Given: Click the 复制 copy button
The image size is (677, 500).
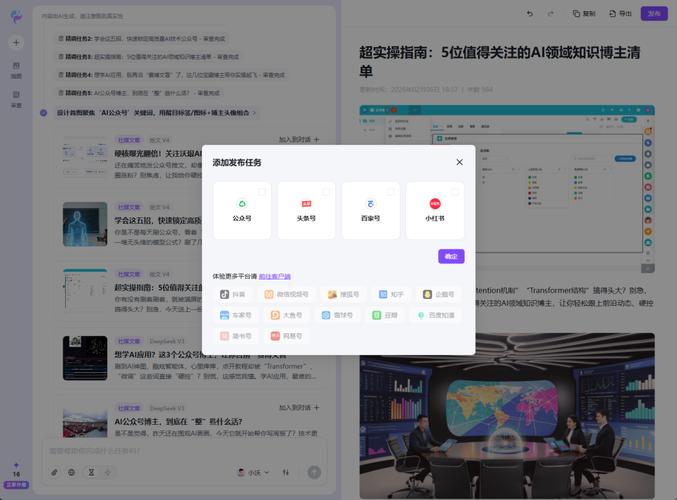Looking at the screenshot, I should pos(584,14).
